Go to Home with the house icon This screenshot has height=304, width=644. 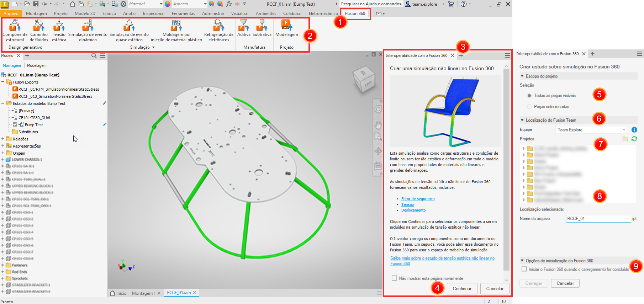[72, 4]
